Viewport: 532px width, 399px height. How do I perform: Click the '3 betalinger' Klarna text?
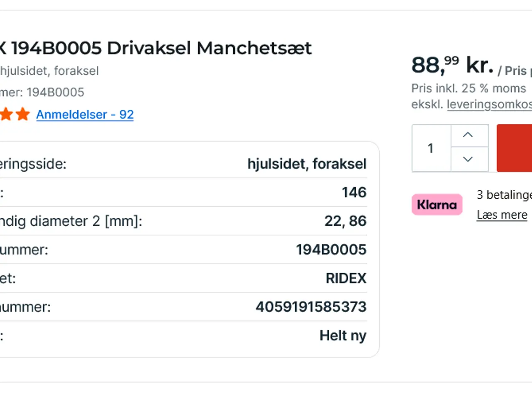[x=504, y=195]
